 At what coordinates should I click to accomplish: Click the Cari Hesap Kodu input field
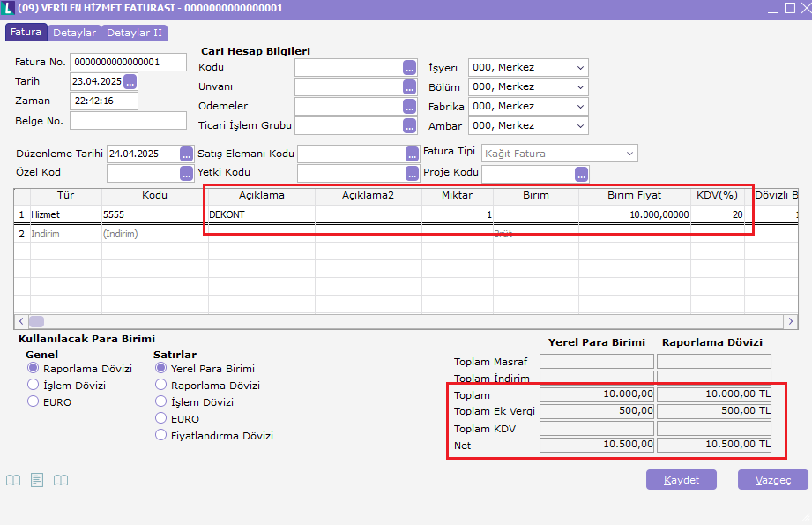(348, 67)
